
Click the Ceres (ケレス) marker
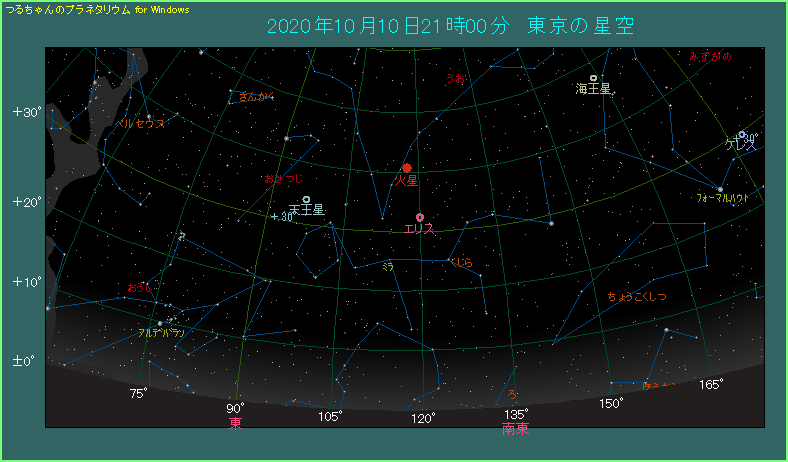pyautogui.click(x=741, y=135)
